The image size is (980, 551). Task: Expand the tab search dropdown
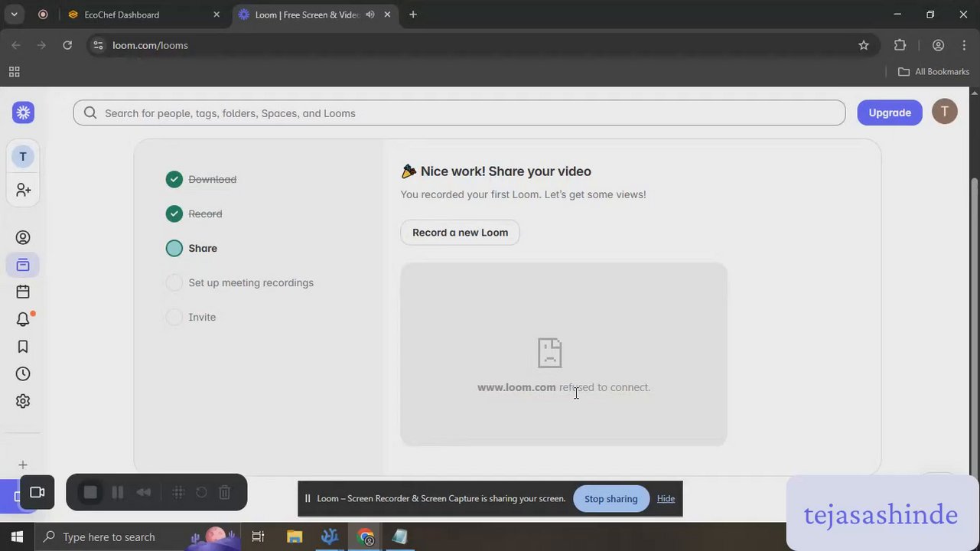(14, 15)
